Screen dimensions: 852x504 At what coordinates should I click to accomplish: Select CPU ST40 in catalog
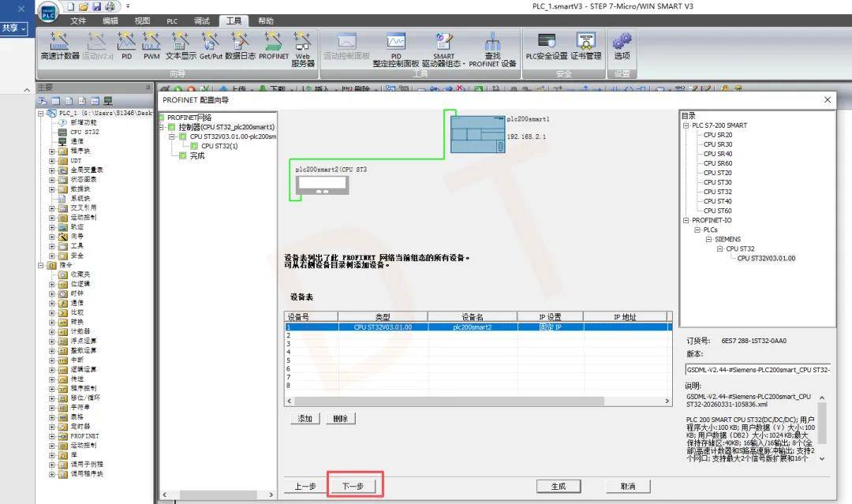(718, 201)
